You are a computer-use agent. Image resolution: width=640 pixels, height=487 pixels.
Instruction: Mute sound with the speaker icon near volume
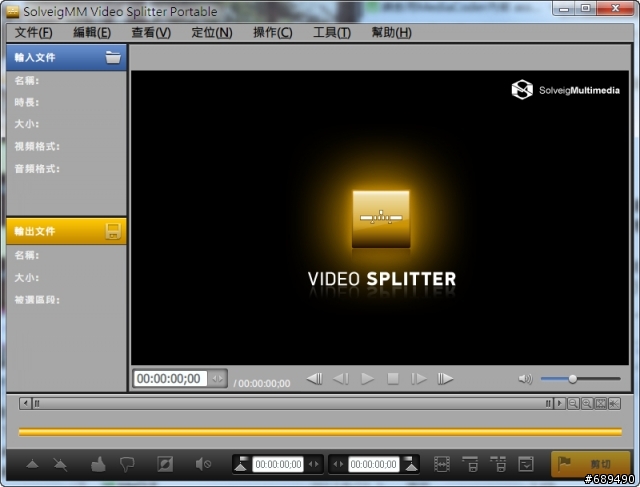[525, 379]
